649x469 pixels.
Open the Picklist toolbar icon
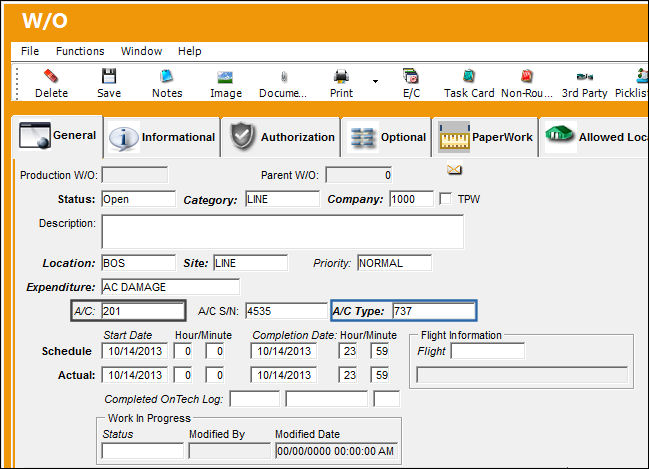point(642,76)
